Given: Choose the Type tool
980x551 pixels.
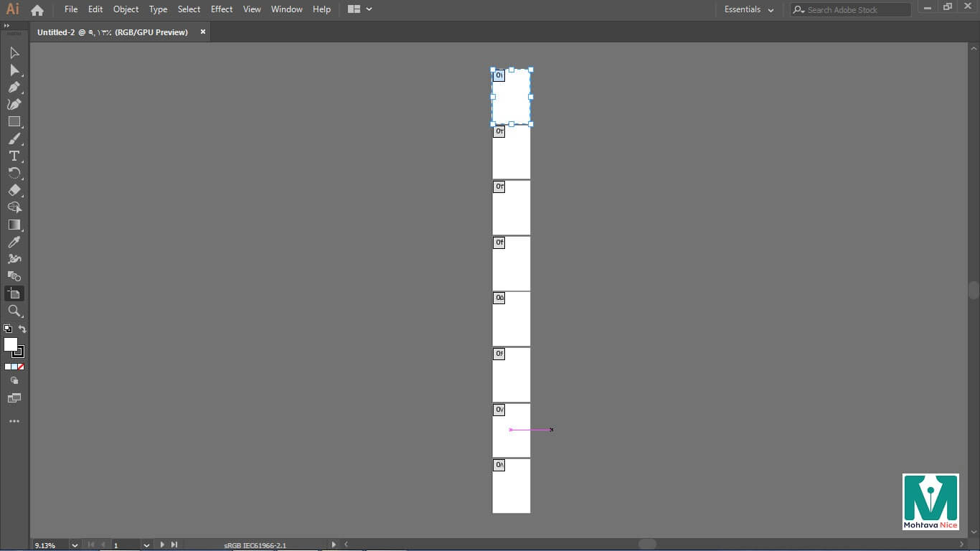Looking at the screenshot, I should [14, 156].
